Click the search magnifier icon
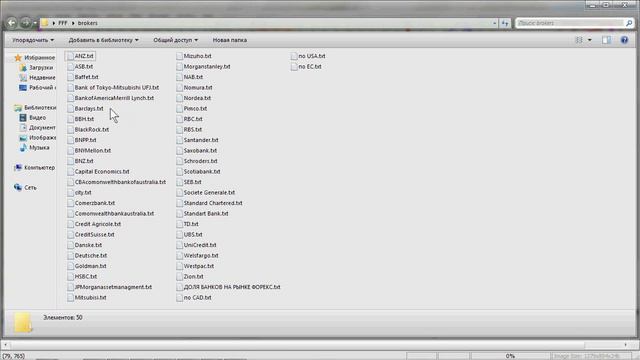 629,23
